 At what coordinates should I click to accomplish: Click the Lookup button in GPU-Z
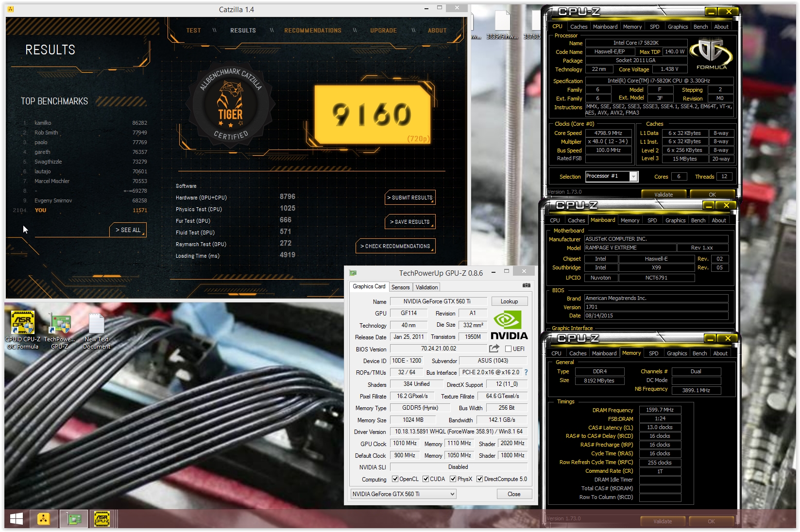(509, 301)
